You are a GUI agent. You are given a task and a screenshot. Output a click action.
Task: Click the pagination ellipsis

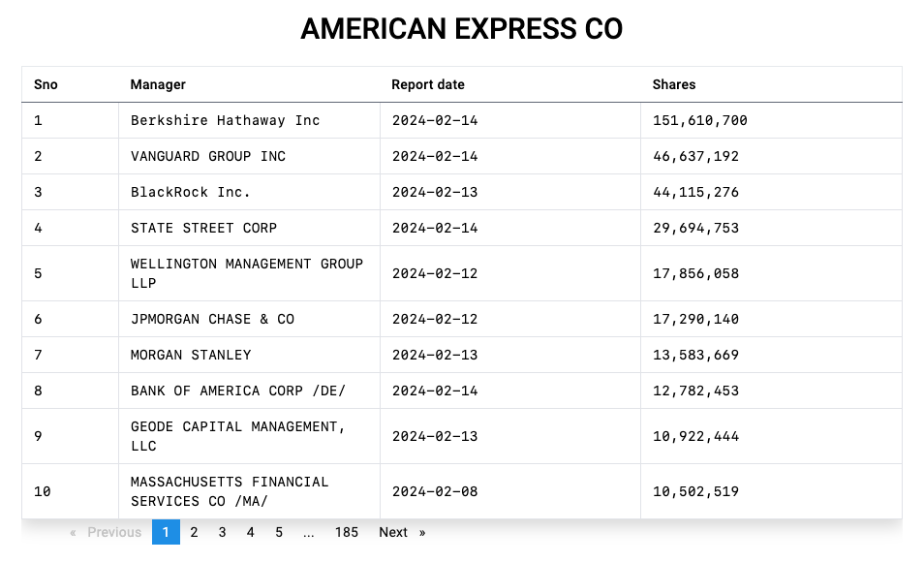308,532
